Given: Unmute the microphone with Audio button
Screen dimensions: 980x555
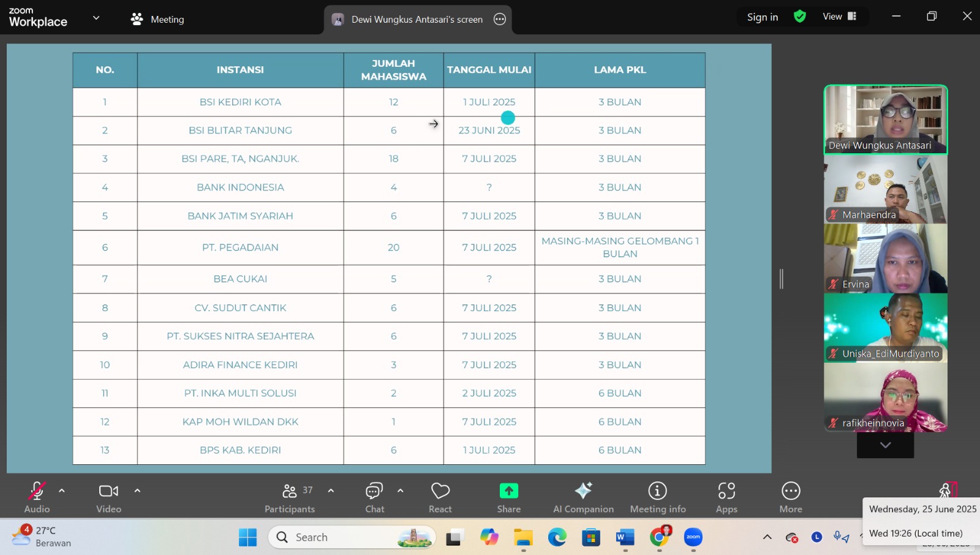Looking at the screenshot, I should (37, 497).
